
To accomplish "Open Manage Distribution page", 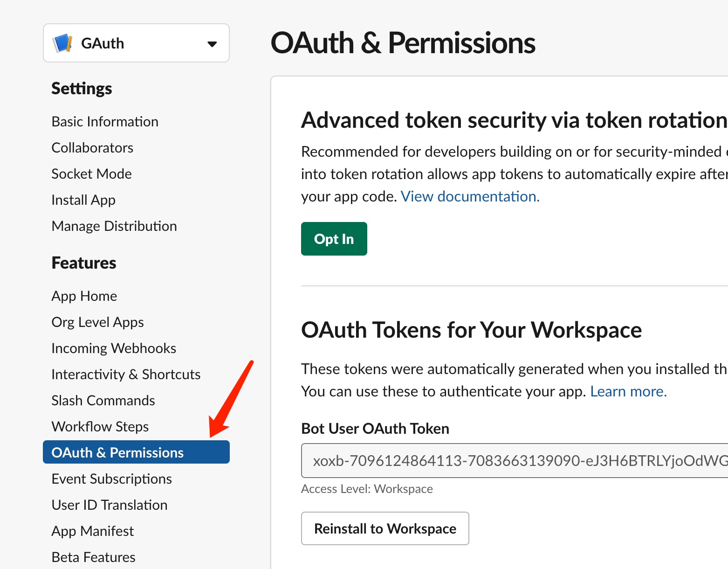I will click(114, 226).
